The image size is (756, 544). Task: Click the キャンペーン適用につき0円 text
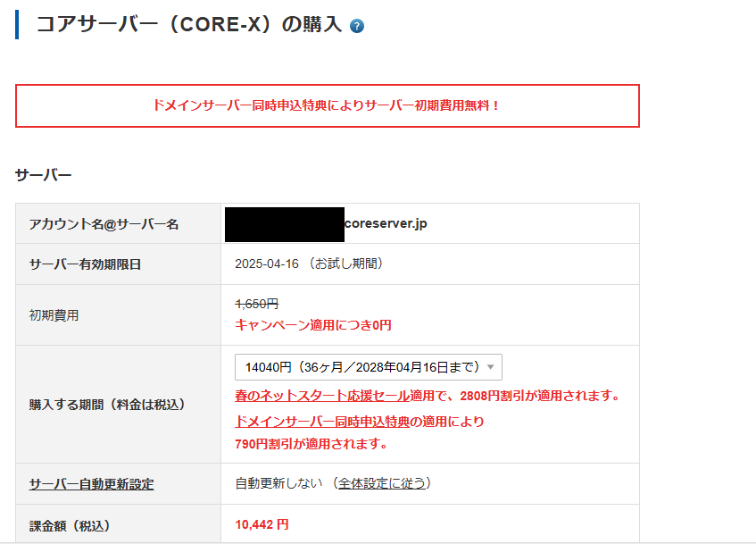[x=312, y=325]
